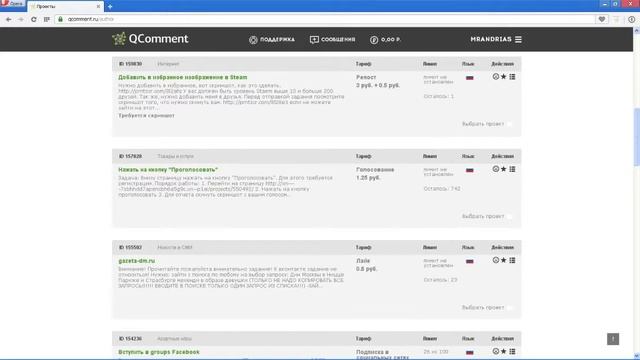Click rightmost circular icon in address toolbar
The height and width of the screenshot is (360, 640).
[x=631, y=19]
